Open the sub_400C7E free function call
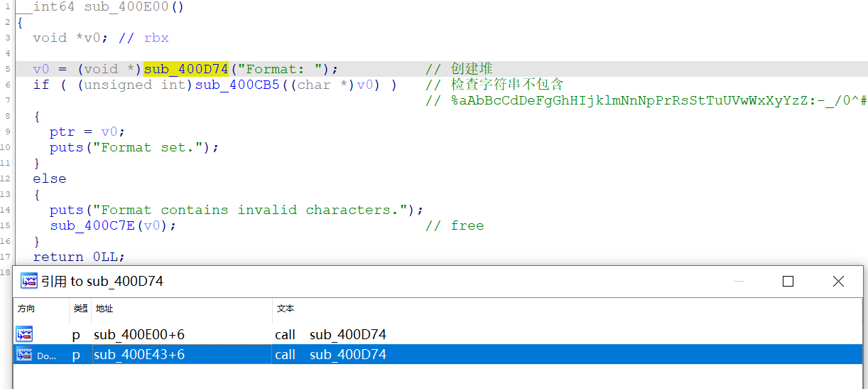 click(x=92, y=225)
